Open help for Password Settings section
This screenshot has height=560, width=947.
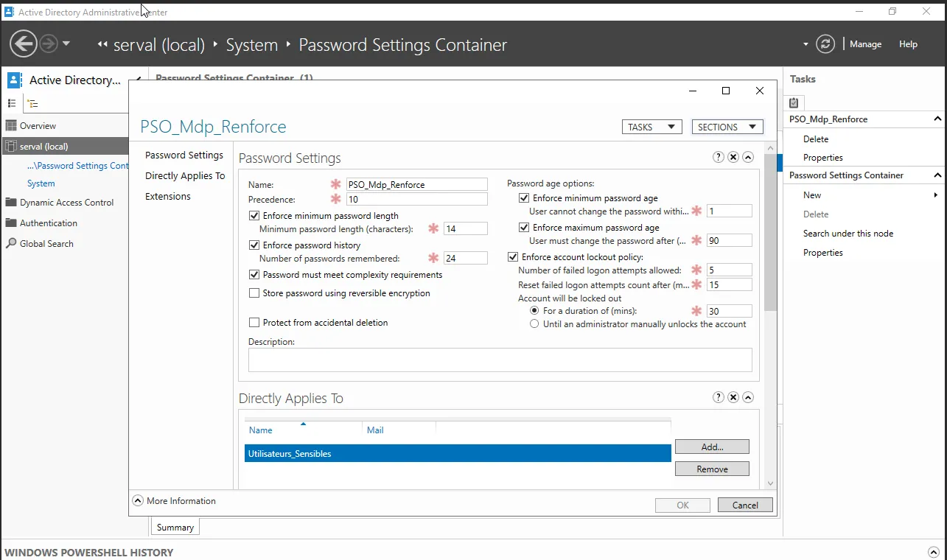tap(719, 157)
